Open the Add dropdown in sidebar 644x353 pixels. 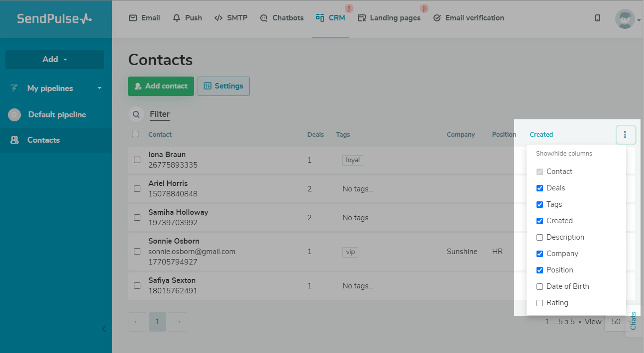point(54,59)
